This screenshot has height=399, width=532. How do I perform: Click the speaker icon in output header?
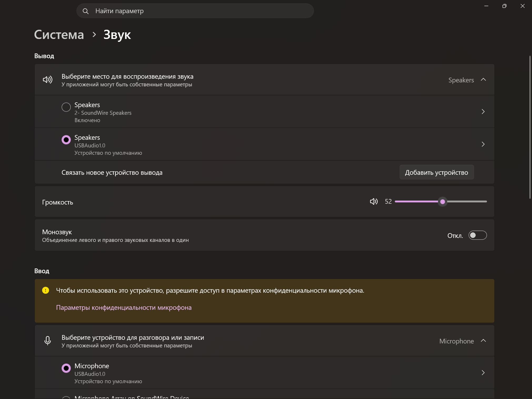pyautogui.click(x=48, y=79)
